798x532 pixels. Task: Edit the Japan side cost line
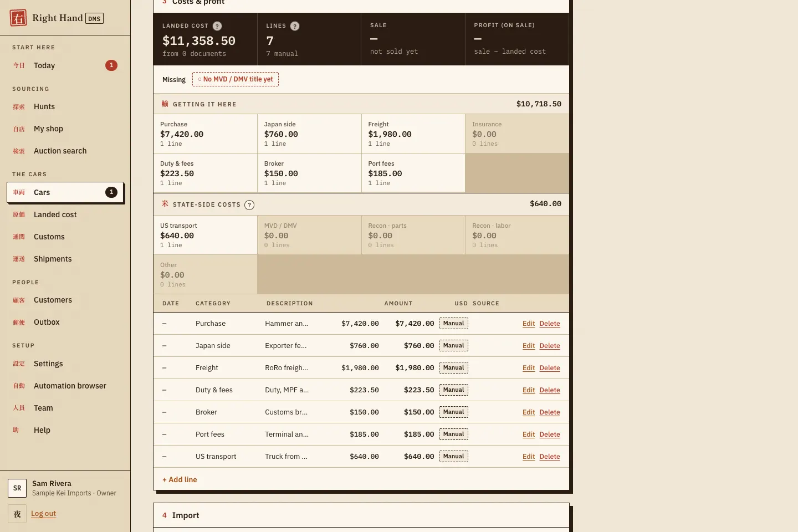tap(529, 346)
